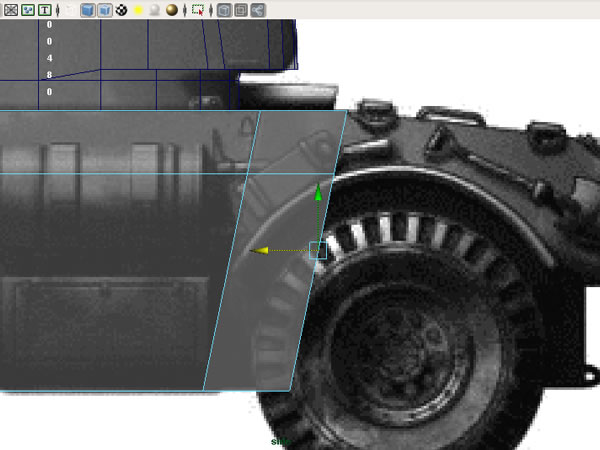Click the faded wireframe icon
600x450 pixels.
tap(70, 10)
